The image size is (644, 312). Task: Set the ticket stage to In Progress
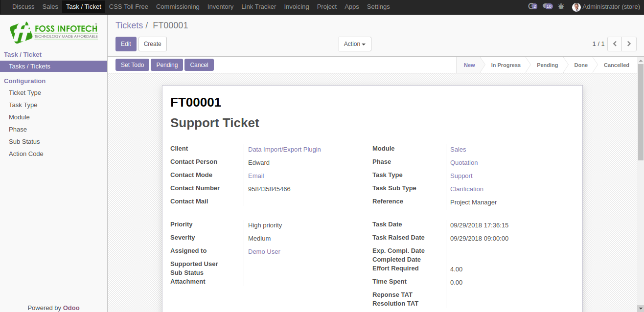506,65
